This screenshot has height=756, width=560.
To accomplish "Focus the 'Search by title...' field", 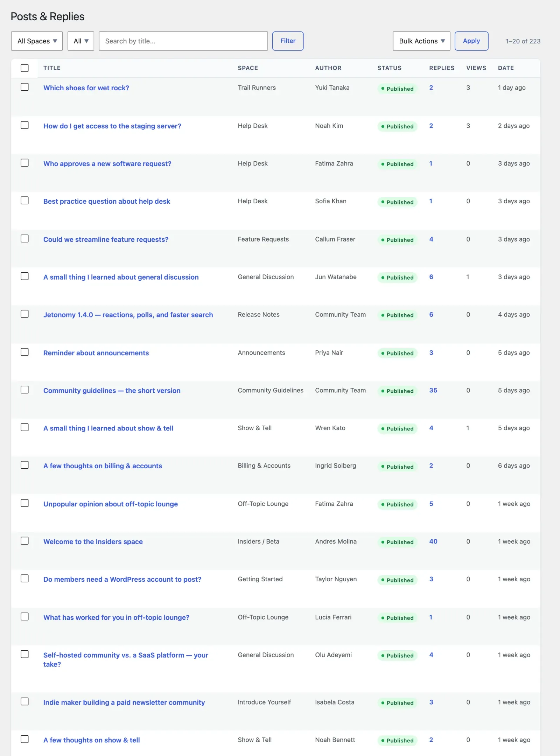I will pos(183,41).
